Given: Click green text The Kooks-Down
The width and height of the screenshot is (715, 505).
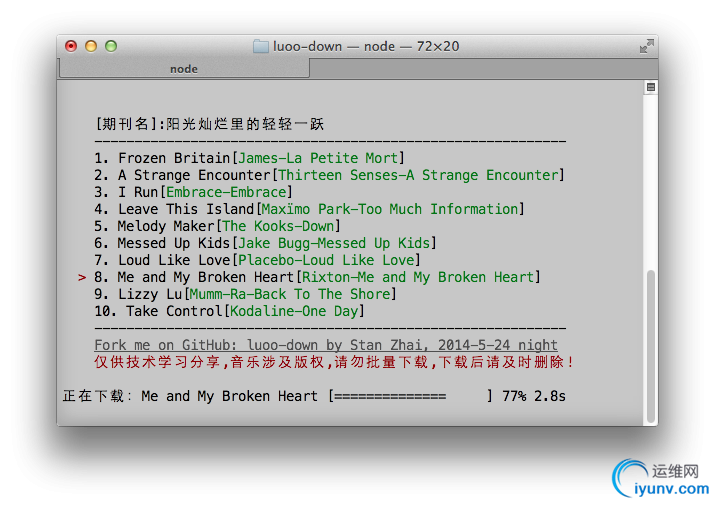Looking at the screenshot, I should pos(278,226).
